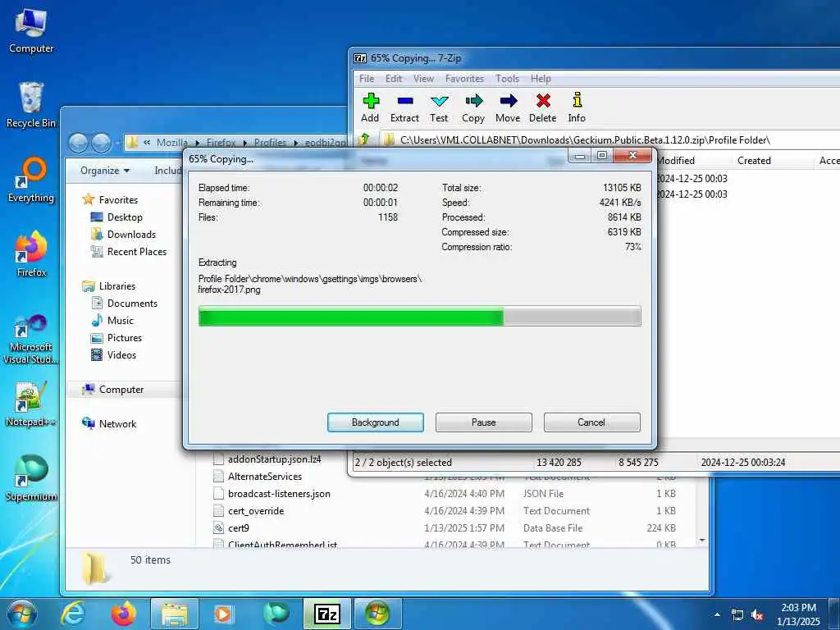Click the taskbar clock showing 2:03 PM
Image resolution: width=840 pixels, height=630 pixels.
pos(798,614)
